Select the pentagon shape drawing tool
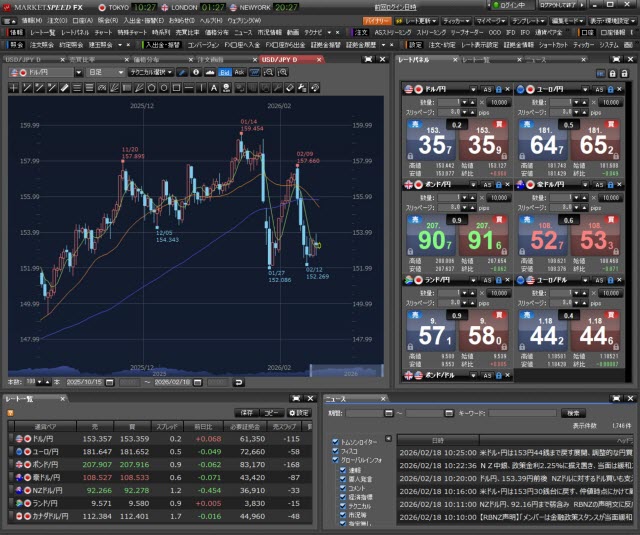This screenshot has height=535, width=640. [151, 88]
